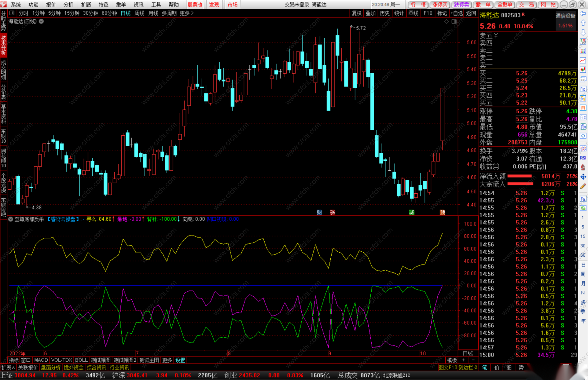Switch to the 周线 weekly chart tab
The image size is (588, 380).
(x=140, y=13)
